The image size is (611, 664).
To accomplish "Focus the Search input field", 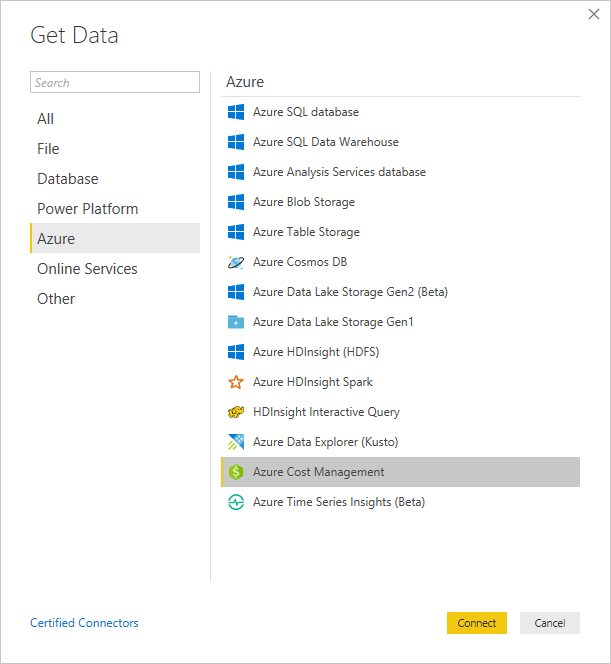I will pos(115,83).
